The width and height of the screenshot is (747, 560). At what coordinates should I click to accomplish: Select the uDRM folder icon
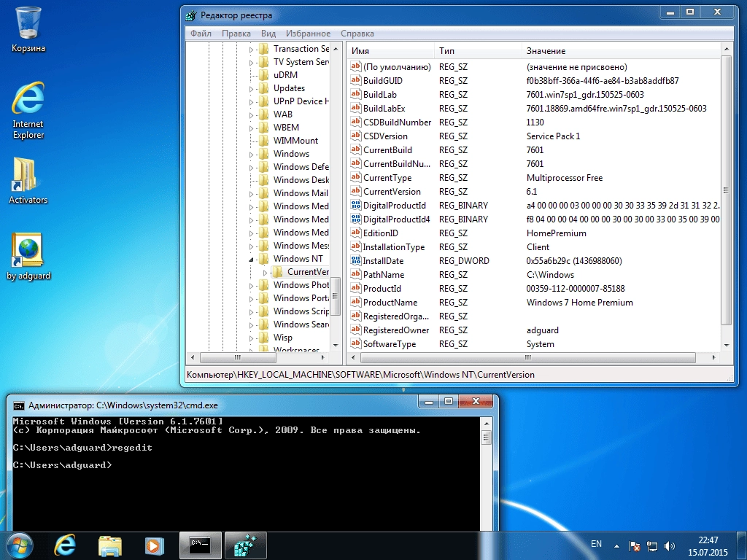coord(263,75)
